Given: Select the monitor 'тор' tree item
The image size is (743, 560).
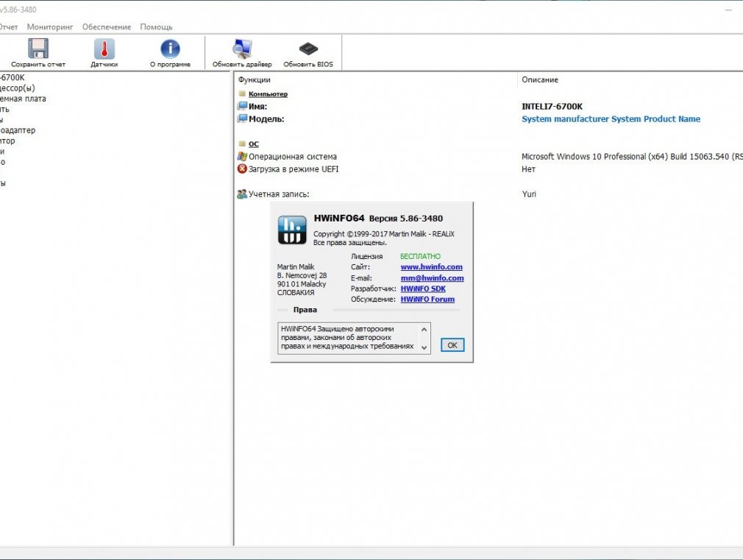Looking at the screenshot, I should [7, 141].
